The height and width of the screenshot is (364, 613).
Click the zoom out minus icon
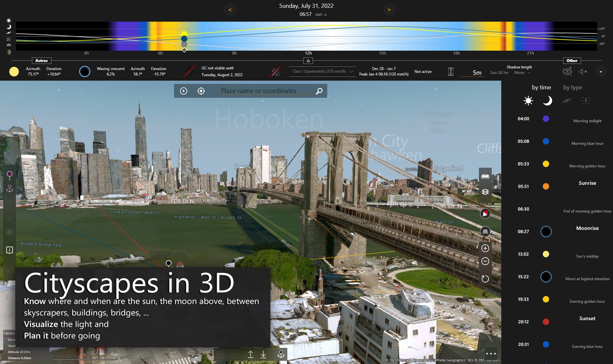coord(485,261)
